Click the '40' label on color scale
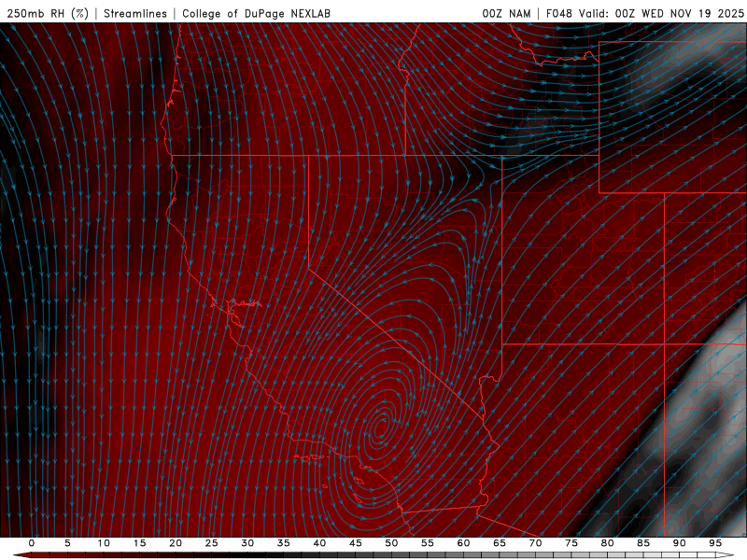Viewport: 747px width, 560px height. [319, 543]
